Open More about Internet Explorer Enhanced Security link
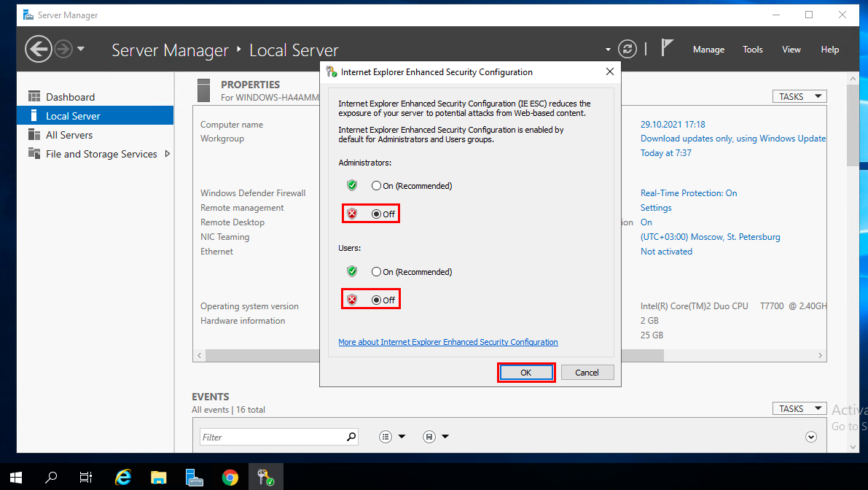This screenshot has width=868, height=490. [x=447, y=342]
